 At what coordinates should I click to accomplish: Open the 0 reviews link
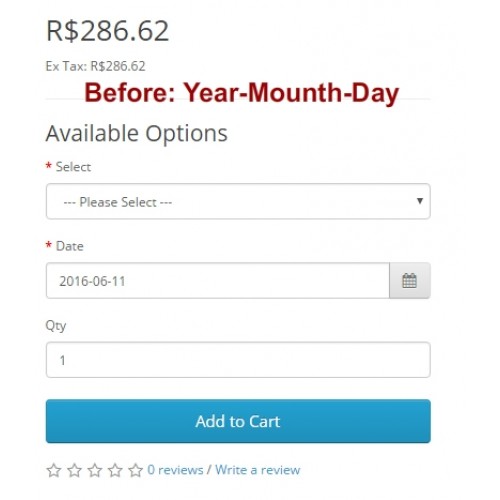tap(175, 470)
